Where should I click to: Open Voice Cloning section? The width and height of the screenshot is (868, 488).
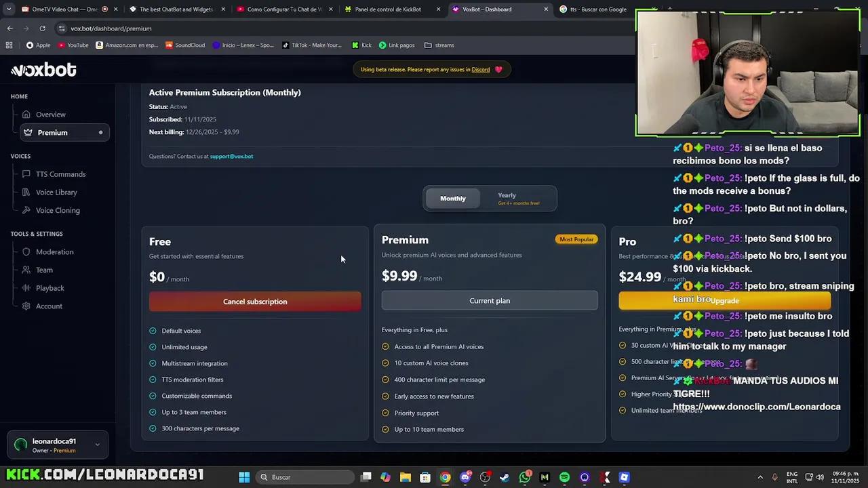(x=58, y=210)
